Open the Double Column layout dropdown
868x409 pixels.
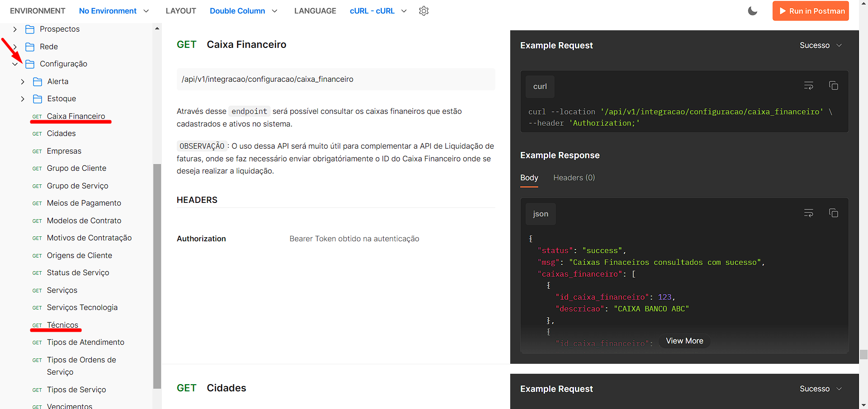pos(244,11)
